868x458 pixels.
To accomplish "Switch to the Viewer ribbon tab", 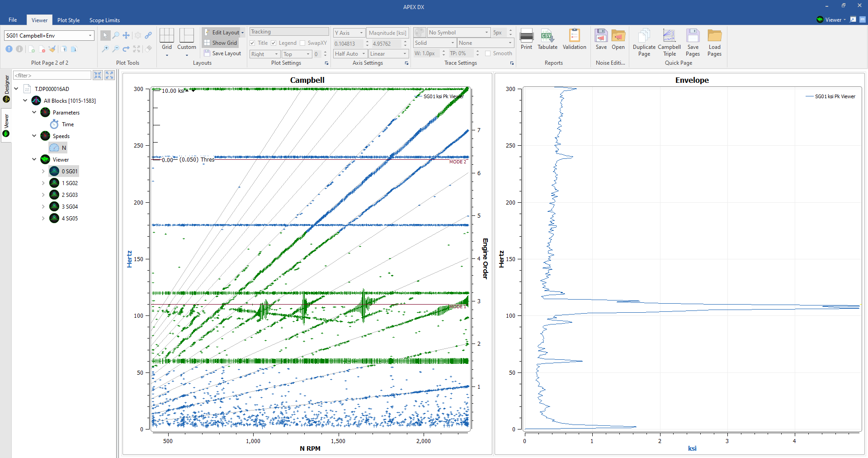I will [x=39, y=20].
